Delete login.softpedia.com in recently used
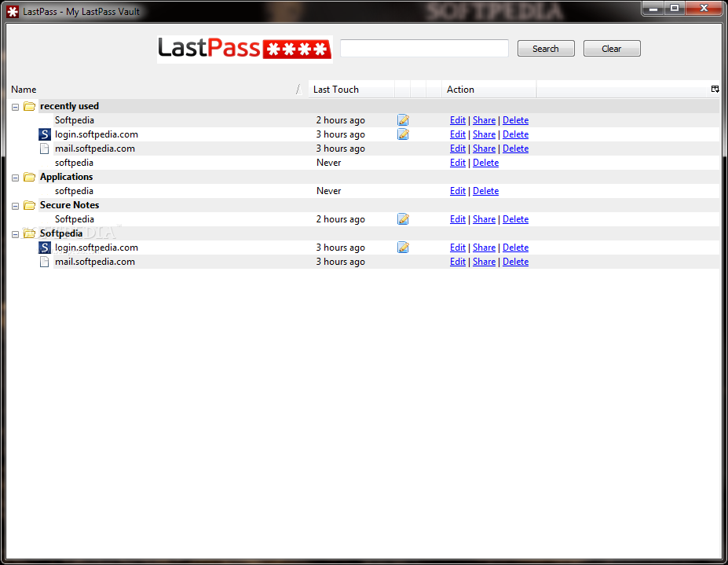Screen dimensions: 728x565 [x=515, y=134]
